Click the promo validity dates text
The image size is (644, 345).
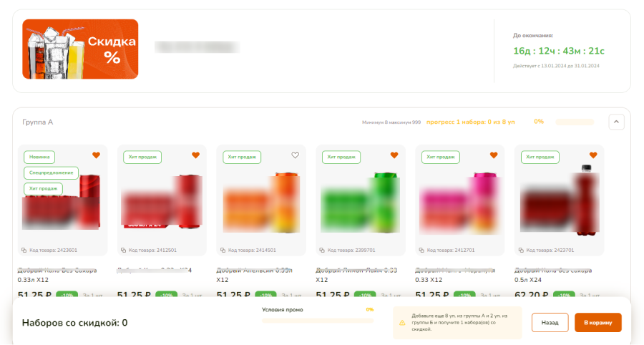pyautogui.click(x=556, y=66)
